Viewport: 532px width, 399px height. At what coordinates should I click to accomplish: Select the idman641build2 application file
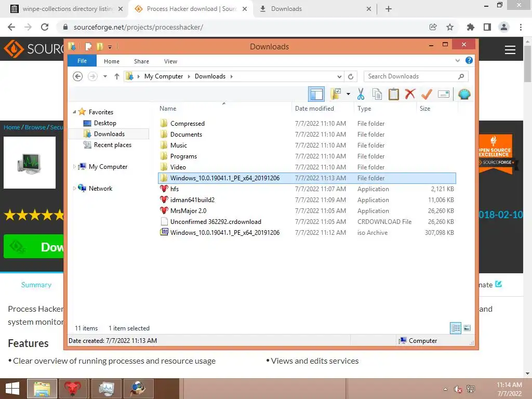307,200
